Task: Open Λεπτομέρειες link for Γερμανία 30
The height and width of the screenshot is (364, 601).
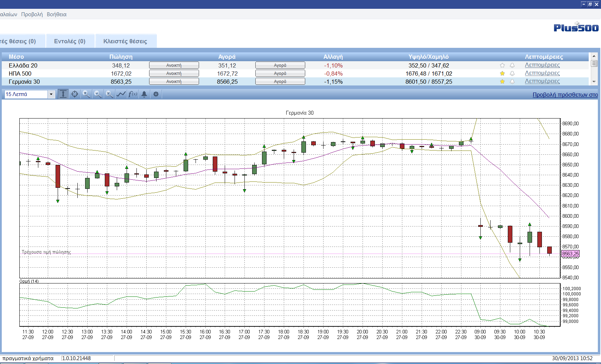Action: pos(542,81)
